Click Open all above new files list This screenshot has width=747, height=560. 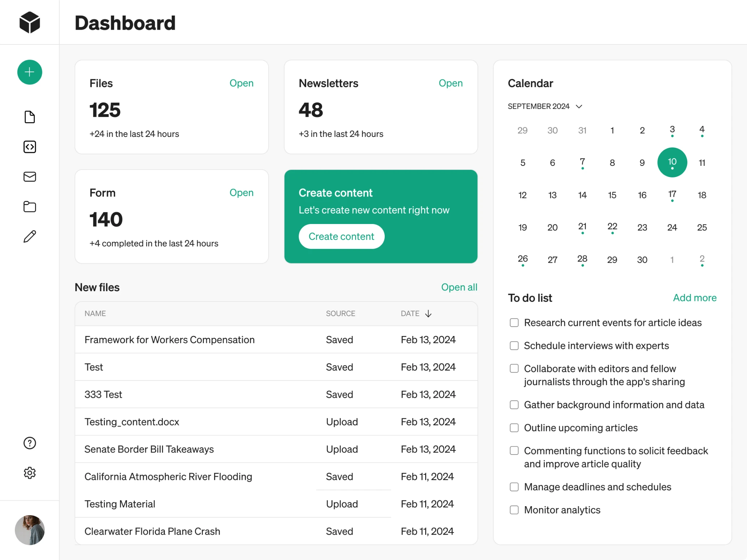click(459, 287)
